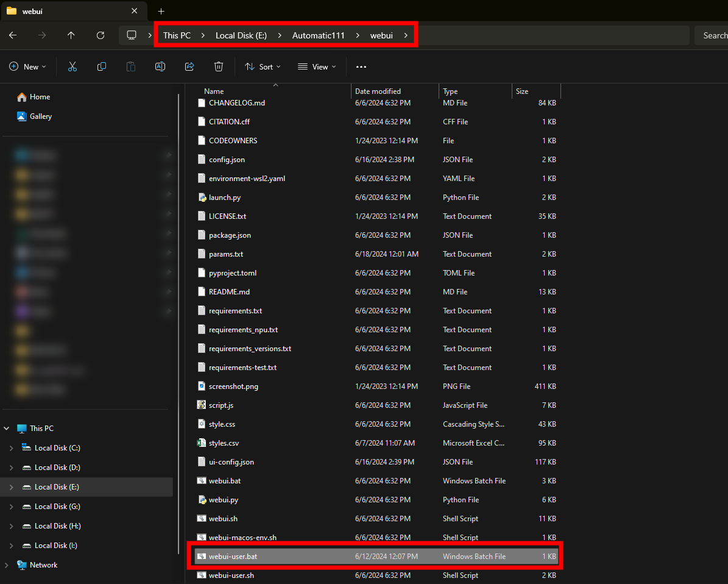The image size is (728, 584).
Task: Click the Rename icon in toolbar
Action: 160,66
